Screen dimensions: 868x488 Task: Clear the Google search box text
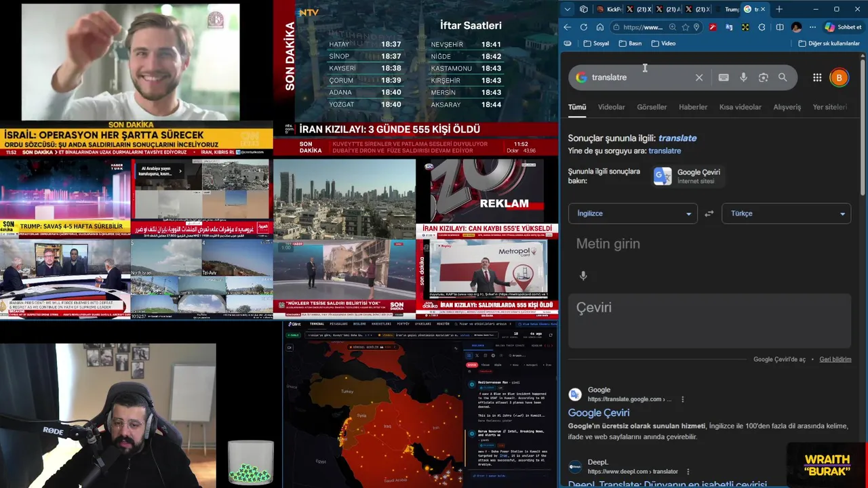point(699,77)
